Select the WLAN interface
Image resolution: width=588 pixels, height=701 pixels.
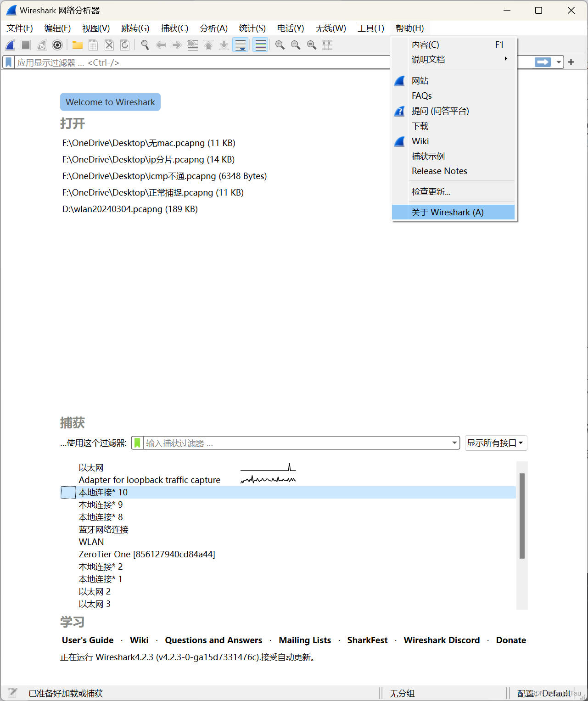coord(288,542)
